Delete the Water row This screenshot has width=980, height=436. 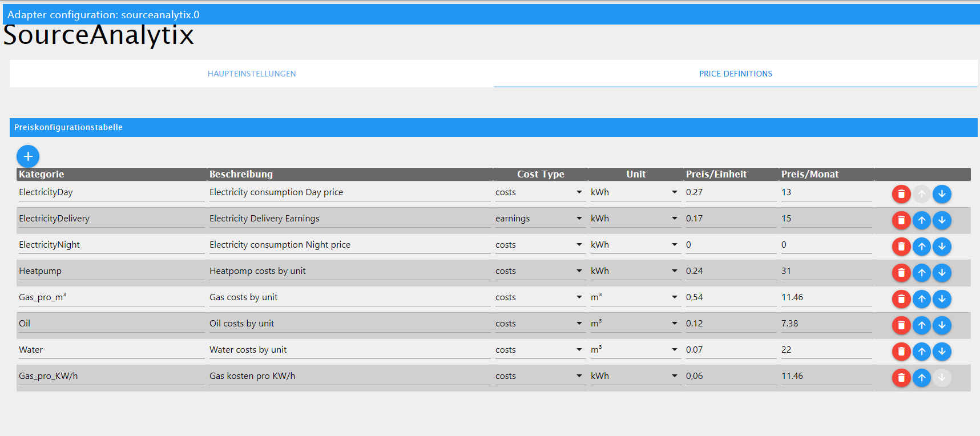pos(901,352)
